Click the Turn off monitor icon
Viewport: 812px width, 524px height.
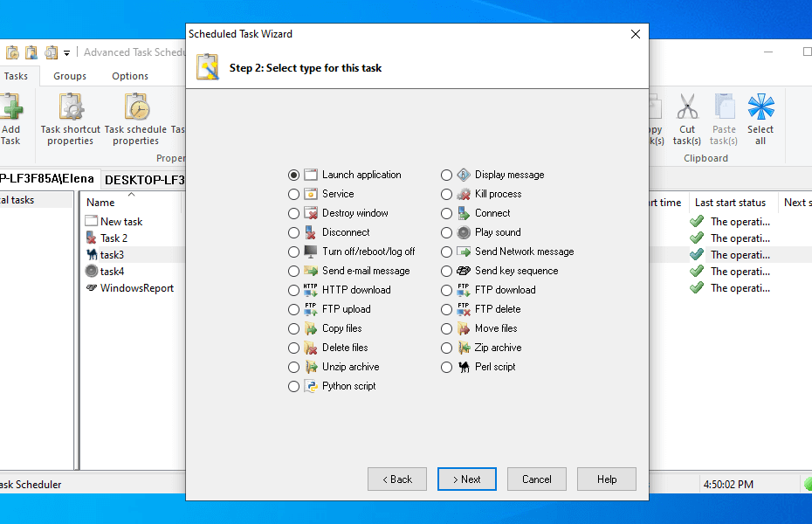311,252
